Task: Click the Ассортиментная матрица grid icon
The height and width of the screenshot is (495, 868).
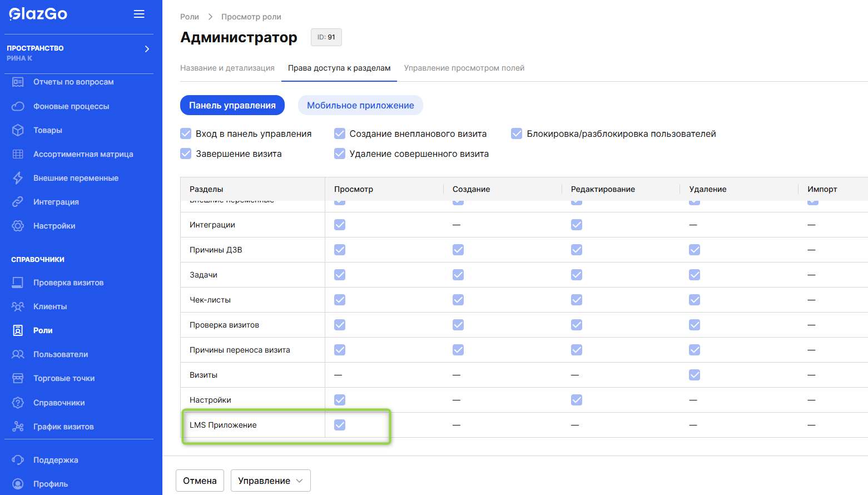Action: [x=18, y=154]
